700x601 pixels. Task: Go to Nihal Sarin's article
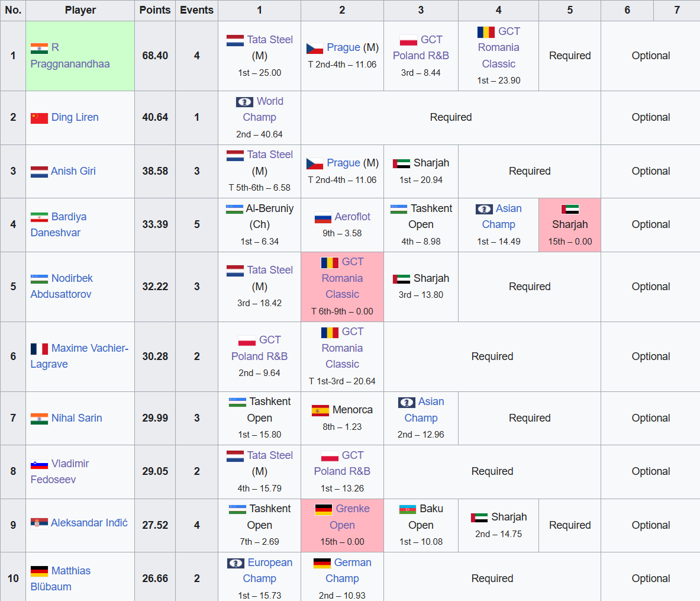click(76, 418)
